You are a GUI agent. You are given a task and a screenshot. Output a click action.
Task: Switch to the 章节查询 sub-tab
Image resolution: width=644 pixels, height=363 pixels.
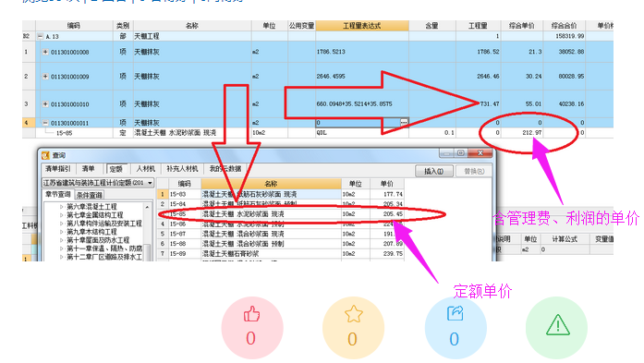(x=58, y=195)
